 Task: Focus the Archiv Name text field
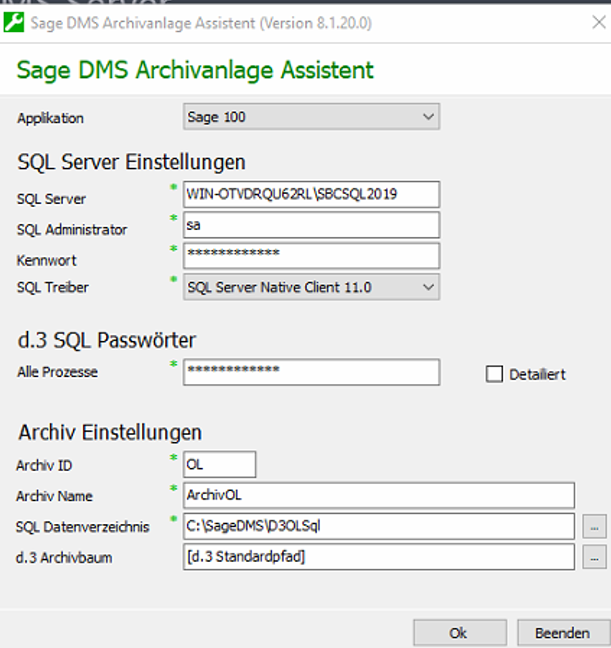pos(378,495)
